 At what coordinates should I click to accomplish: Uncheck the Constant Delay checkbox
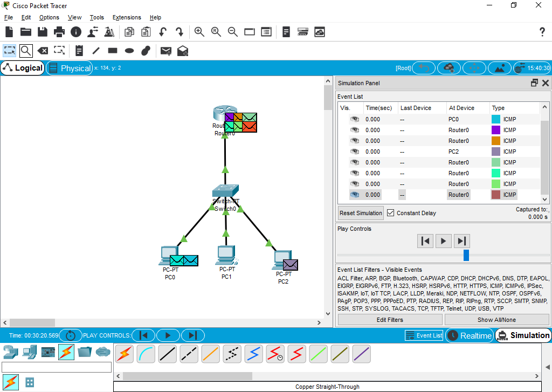point(390,213)
